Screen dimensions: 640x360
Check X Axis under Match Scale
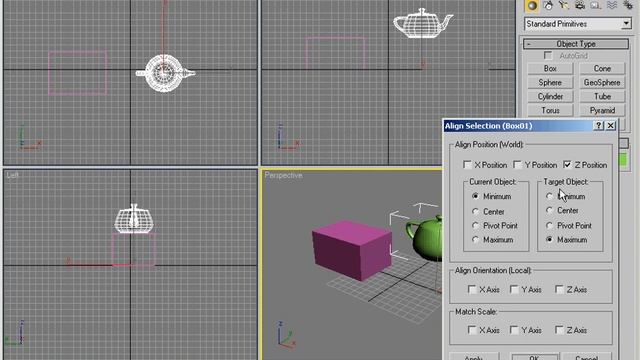pos(472,330)
